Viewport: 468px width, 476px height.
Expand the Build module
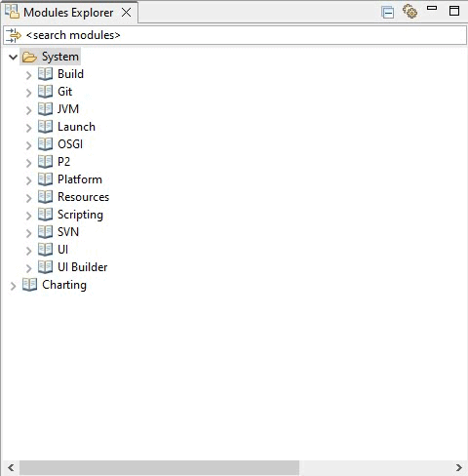(x=29, y=75)
